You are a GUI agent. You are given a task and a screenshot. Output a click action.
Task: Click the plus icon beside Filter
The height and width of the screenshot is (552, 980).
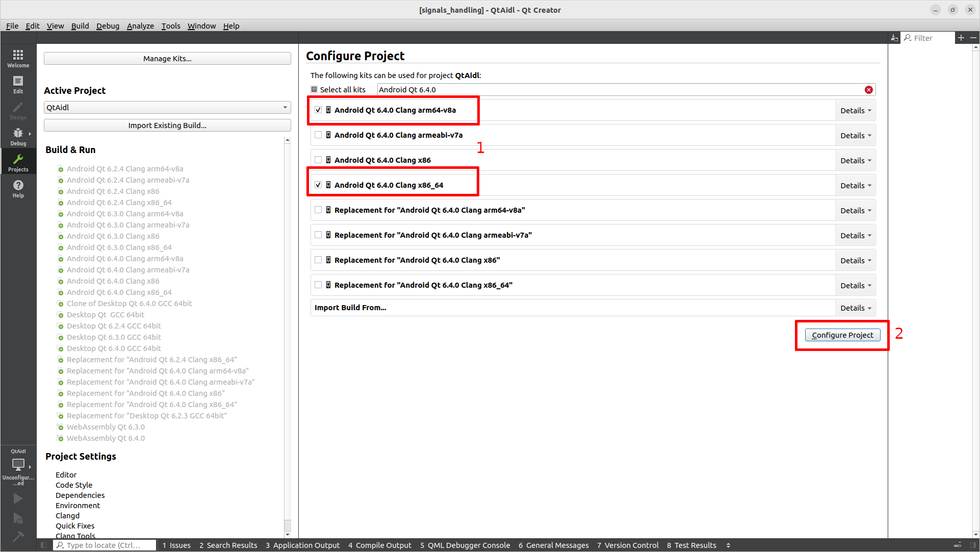(961, 38)
